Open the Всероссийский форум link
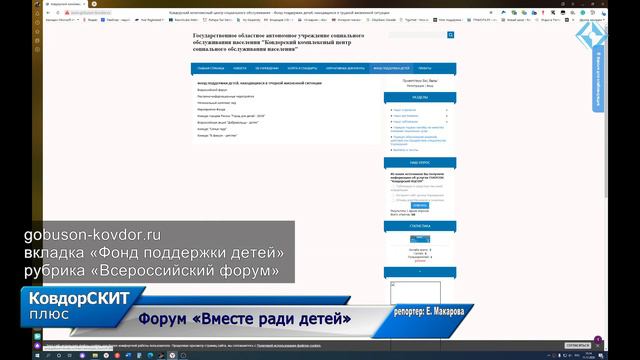This screenshot has width=640, height=360. 212,90
